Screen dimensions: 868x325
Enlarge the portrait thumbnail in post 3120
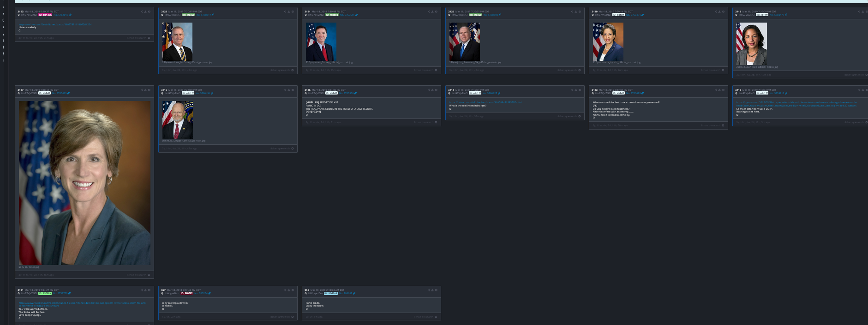pyautogui.click(x=465, y=41)
